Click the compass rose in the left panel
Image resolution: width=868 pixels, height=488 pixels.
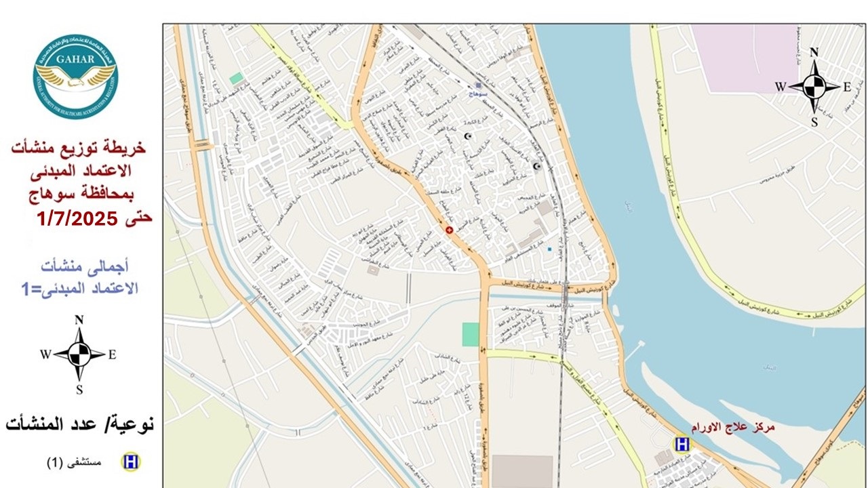[79, 354]
